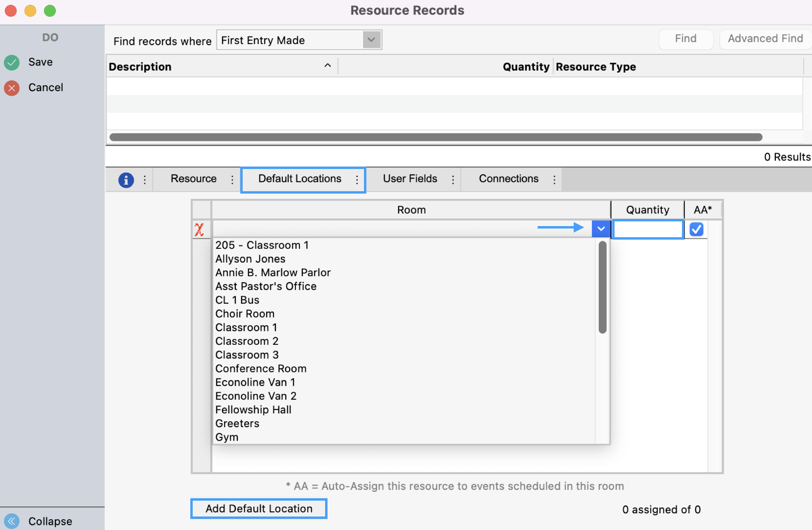The width and height of the screenshot is (812, 530).
Task: Switch to the Connections tab
Action: point(508,179)
